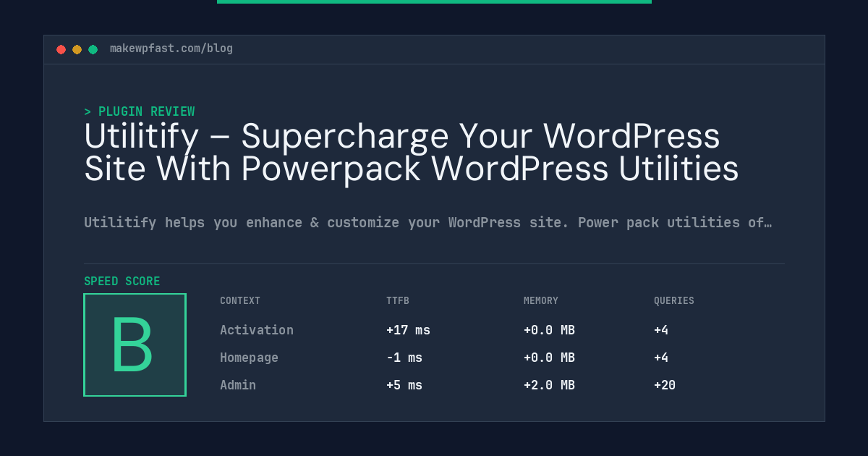Screen dimensions: 868x456
Task: Click the Utilitify description excerpt
Action: click(x=427, y=222)
